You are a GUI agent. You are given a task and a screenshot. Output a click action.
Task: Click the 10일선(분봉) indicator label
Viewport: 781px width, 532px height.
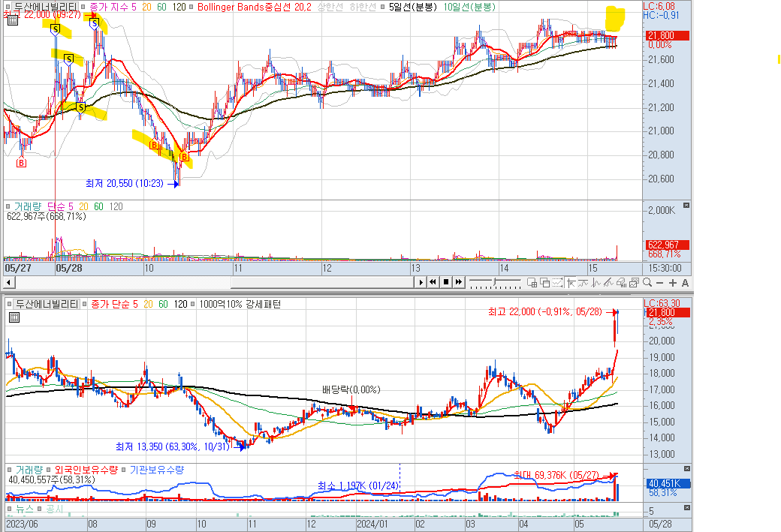click(x=469, y=7)
